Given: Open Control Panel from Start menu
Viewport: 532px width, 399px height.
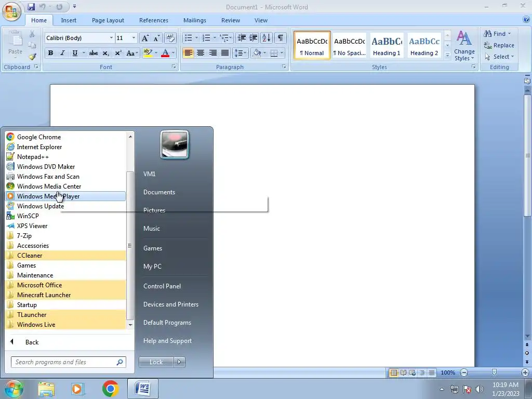Looking at the screenshot, I should coord(162,286).
